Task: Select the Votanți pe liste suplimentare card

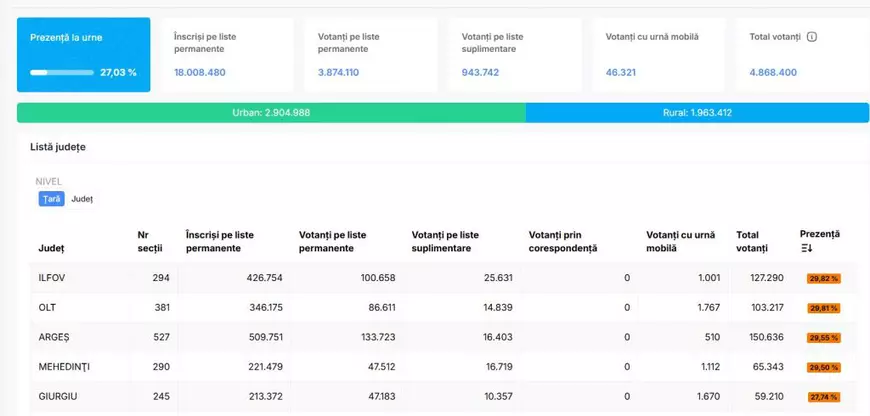Action: 515,55
